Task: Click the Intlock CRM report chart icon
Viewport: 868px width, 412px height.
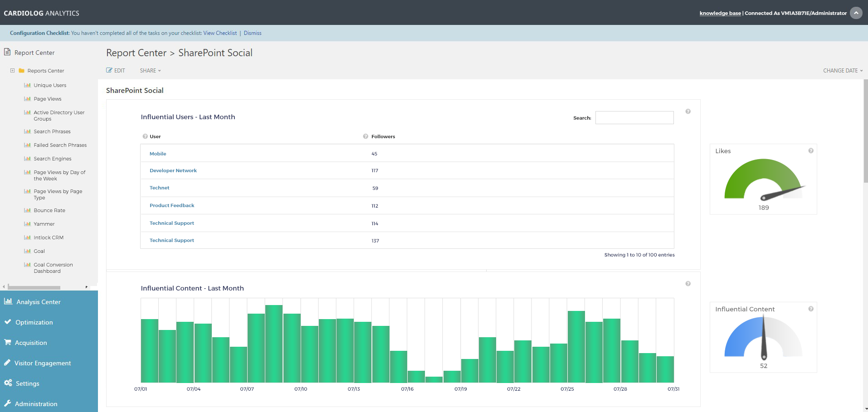Action: (x=28, y=238)
